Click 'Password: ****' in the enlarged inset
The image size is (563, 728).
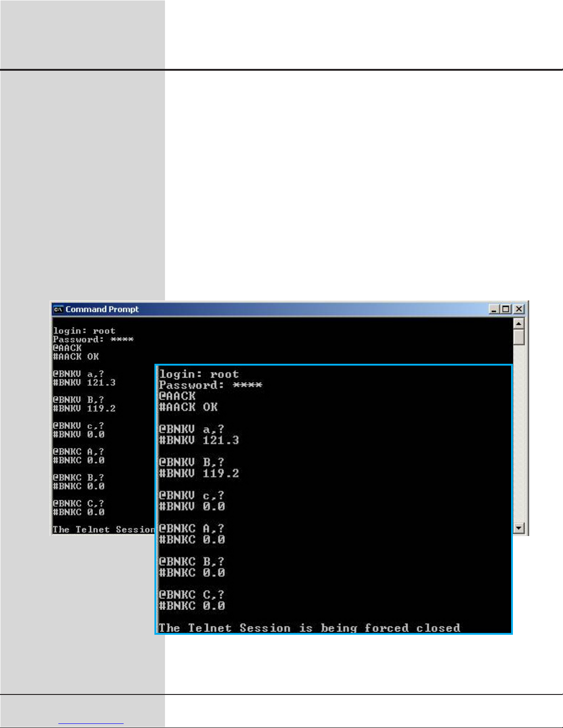tap(210, 385)
